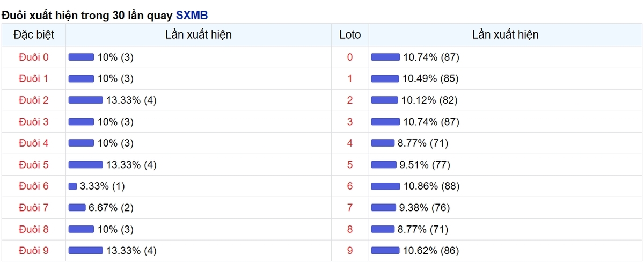Click the Đuôi 7 value 6.67% (2)

click(111, 207)
